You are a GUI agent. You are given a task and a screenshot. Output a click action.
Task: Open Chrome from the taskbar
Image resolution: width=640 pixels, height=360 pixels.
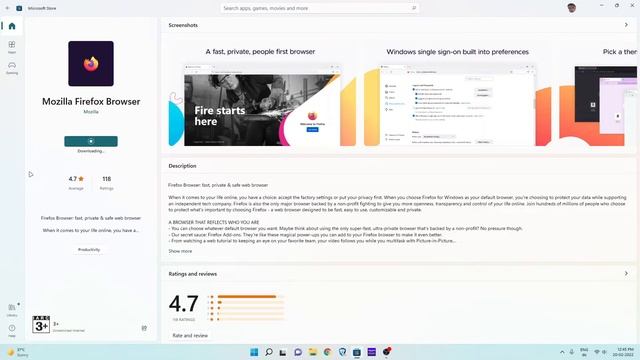point(327,352)
